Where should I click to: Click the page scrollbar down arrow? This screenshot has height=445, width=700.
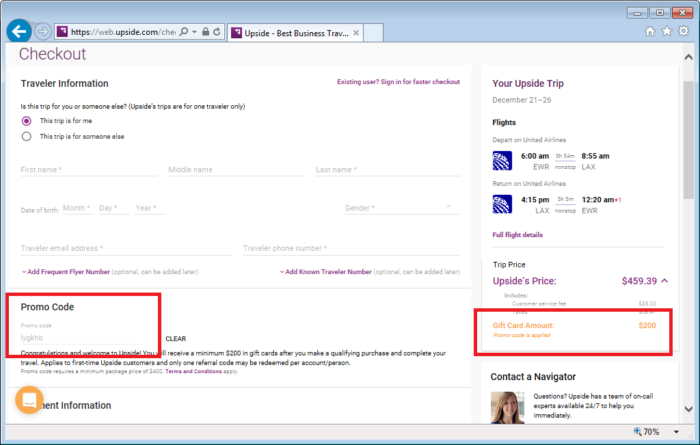click(x=688, y=409)
